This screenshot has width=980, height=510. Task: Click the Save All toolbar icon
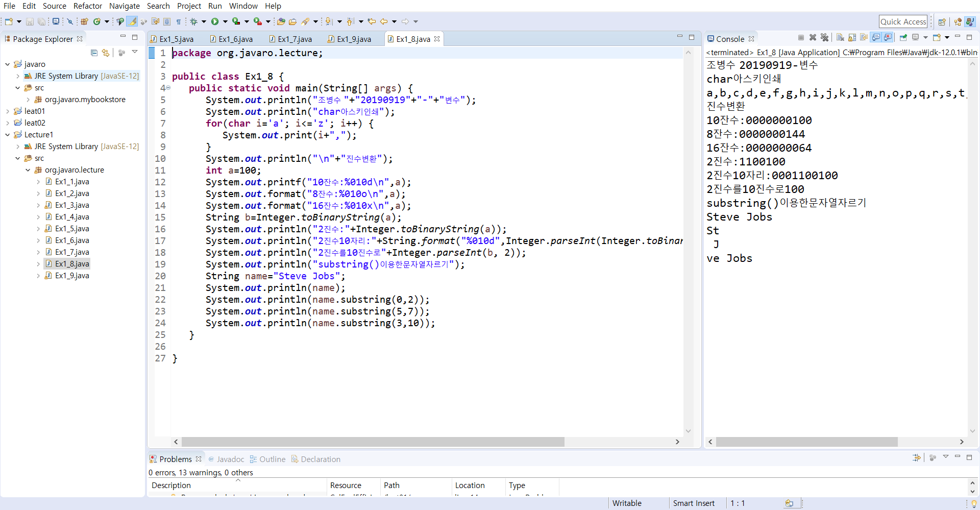pyautogui.click(x=41, y=21)
